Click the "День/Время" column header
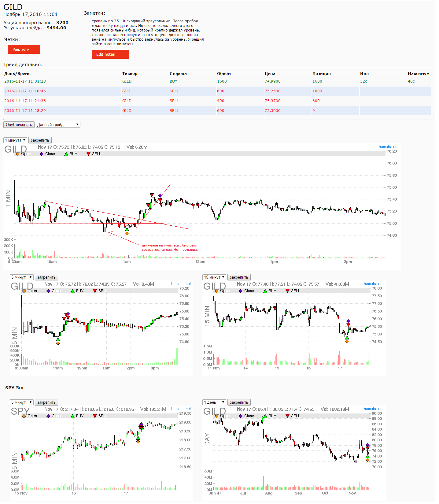 coord(17,74)
